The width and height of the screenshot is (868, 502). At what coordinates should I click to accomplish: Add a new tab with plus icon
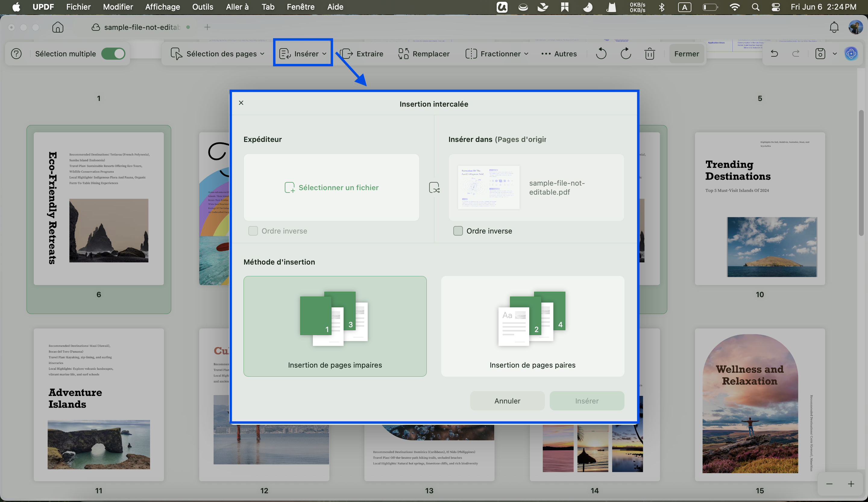207,27
